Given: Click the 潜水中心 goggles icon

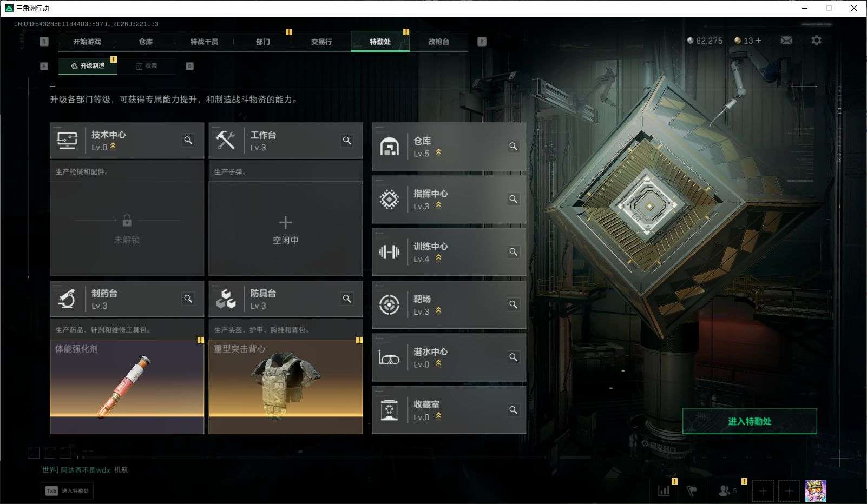Looking at the screenshot, I should point(389,357).
